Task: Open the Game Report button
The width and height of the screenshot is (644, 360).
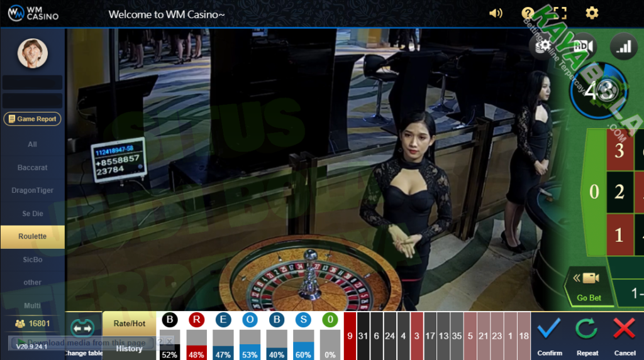Action: pyautogui.click(x=32, y=119)
